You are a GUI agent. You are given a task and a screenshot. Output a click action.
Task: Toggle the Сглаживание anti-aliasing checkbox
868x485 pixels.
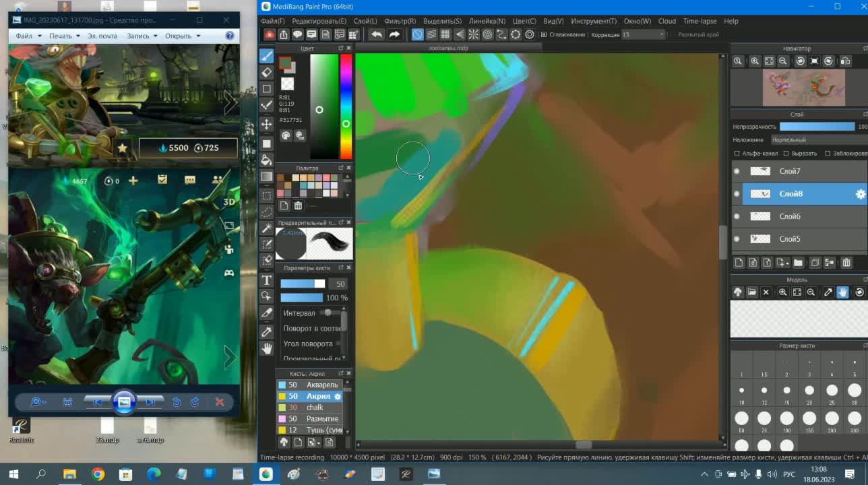click(545, 34)
